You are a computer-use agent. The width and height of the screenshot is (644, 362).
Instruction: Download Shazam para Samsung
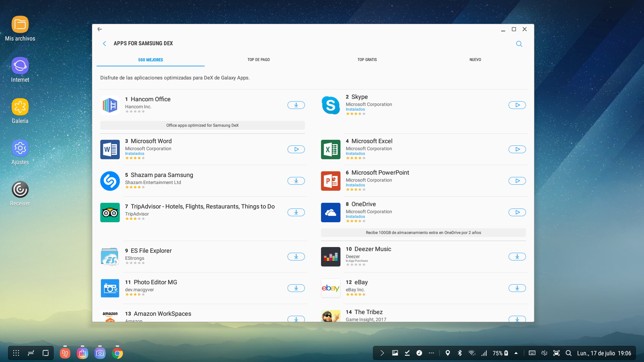[296, 181]
